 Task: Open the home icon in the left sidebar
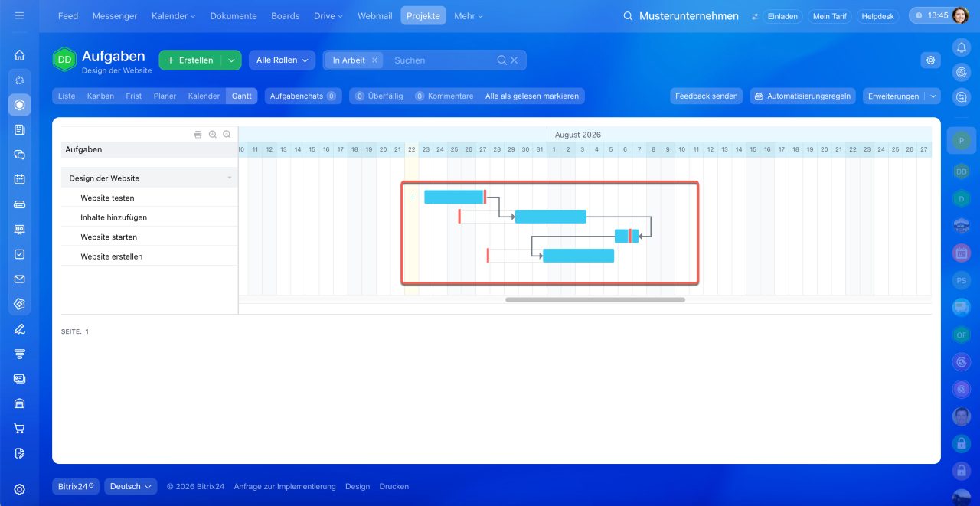click(x=20, y=55)
